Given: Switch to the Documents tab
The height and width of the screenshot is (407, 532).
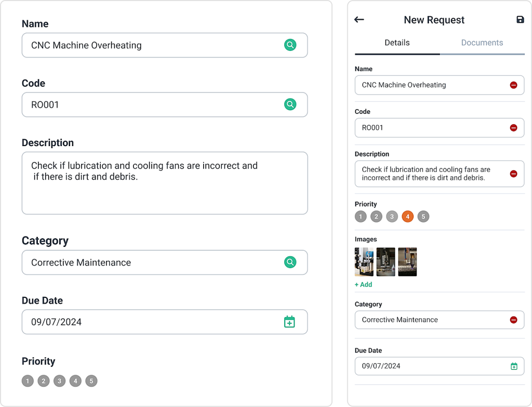Looking at the screenshot, I should click(482, 42).
